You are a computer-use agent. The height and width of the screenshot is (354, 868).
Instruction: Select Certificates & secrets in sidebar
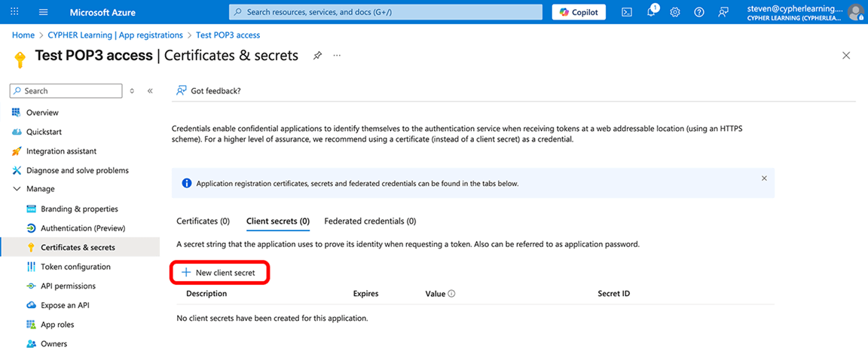80,247
